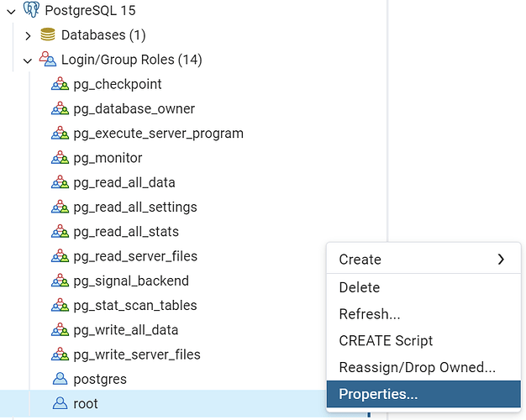Click the pg_read_all_data role icon
This screenshot has width=526, height=420.
point(60,182)
